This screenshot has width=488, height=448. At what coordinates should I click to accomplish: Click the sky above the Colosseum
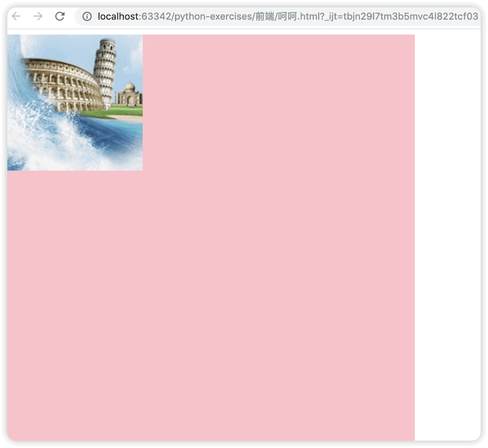click(61, 47)
